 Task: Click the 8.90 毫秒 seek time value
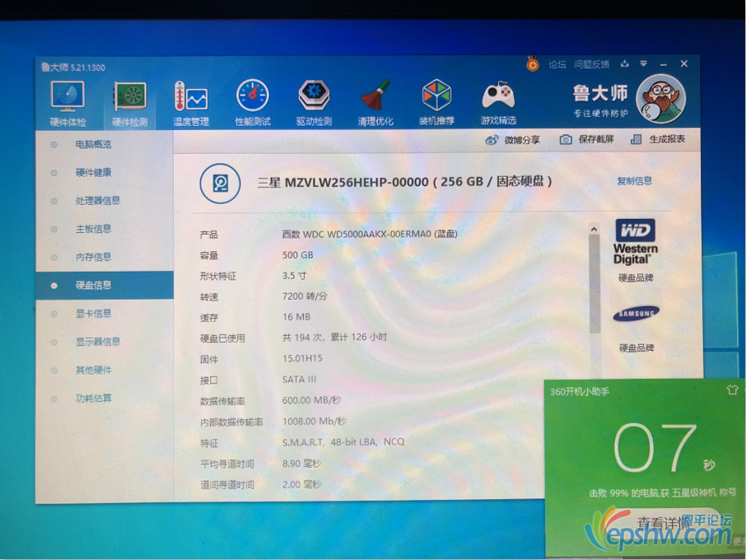tap(301, 464)
